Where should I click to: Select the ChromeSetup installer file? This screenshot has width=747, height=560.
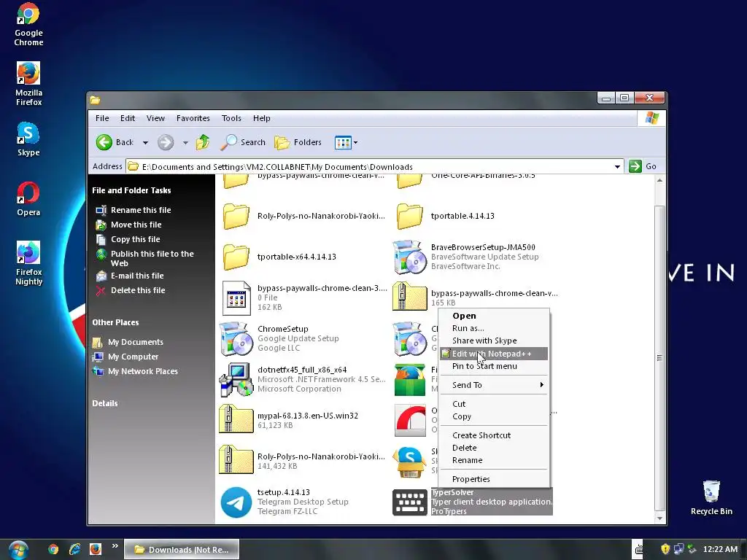point(279,338)
